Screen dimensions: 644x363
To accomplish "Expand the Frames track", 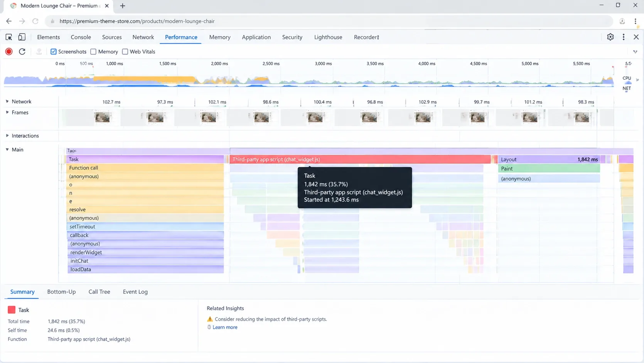I will [x=7, y=112].
